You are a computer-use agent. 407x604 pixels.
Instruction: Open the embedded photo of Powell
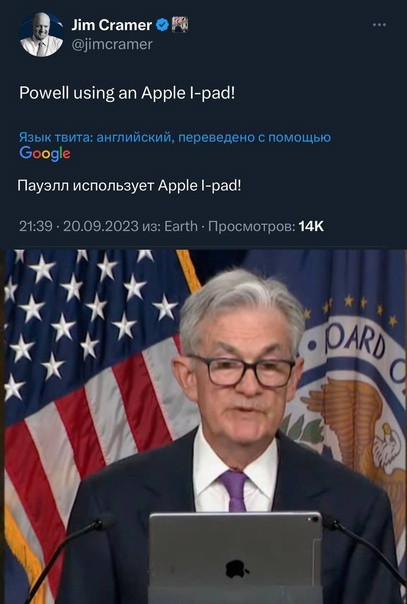[205, 426]
